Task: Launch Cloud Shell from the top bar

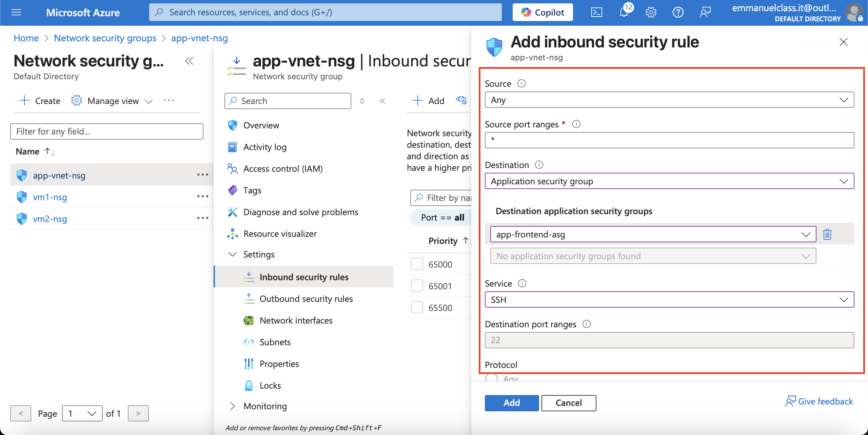Action: point(596,13)
